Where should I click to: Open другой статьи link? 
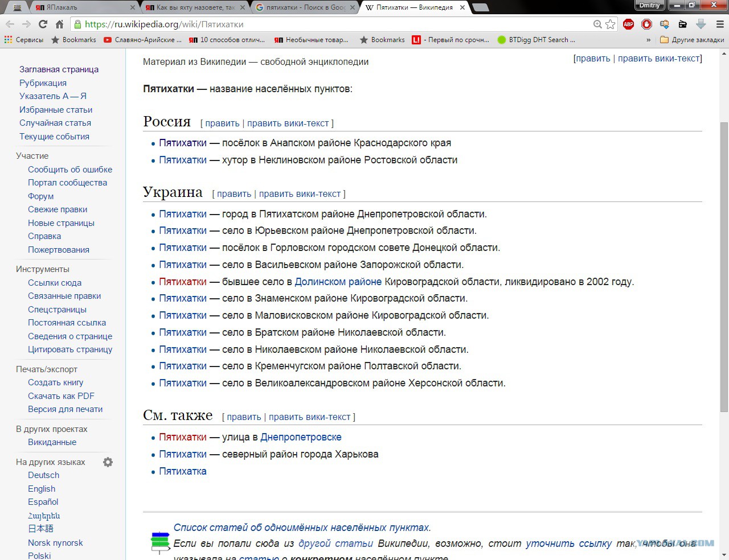(335, 544)
